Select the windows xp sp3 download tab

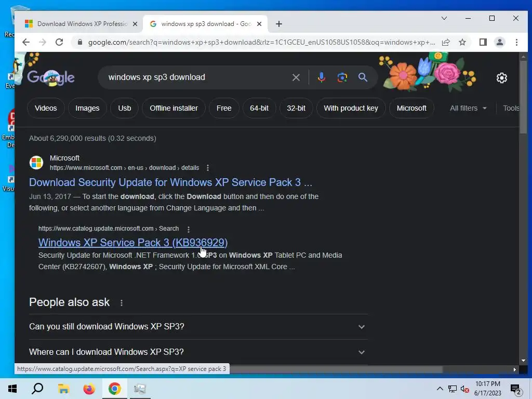(206, 24)
